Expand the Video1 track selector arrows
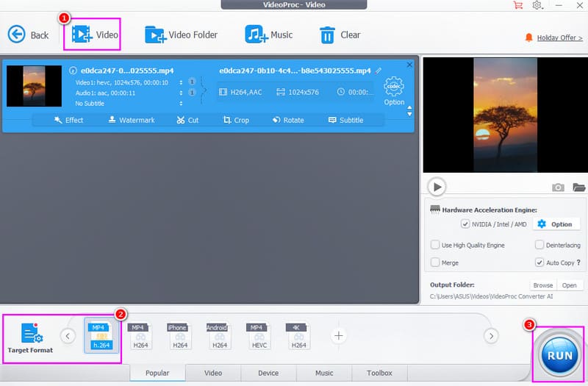Viewport: 588px width, 386px height. point(181,82)
